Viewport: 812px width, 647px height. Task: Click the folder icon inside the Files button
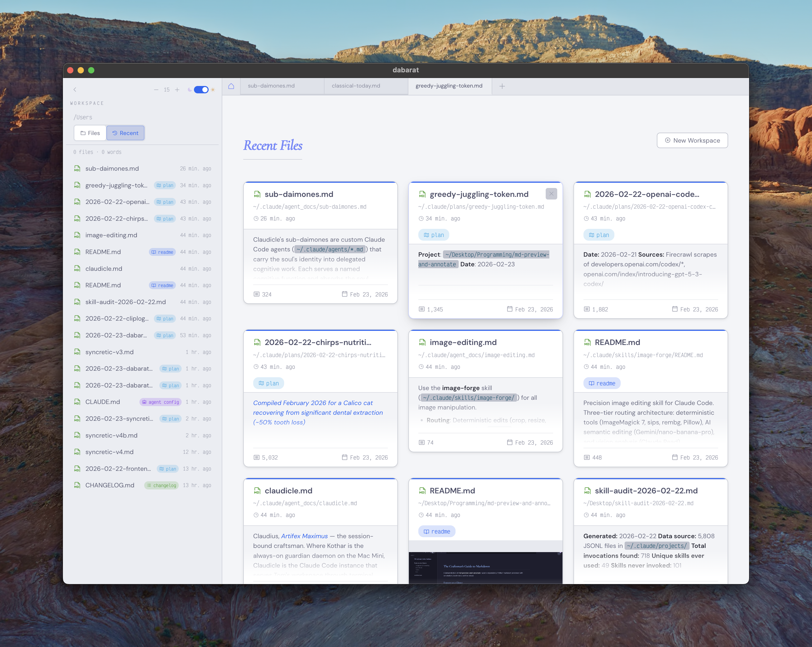pos(84,133)
